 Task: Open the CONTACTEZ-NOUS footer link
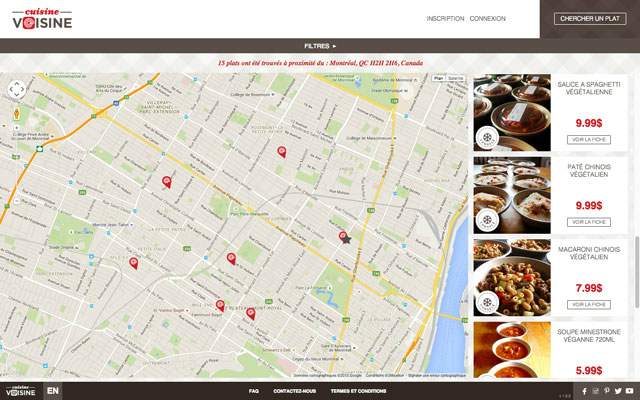tap(294, 391)
